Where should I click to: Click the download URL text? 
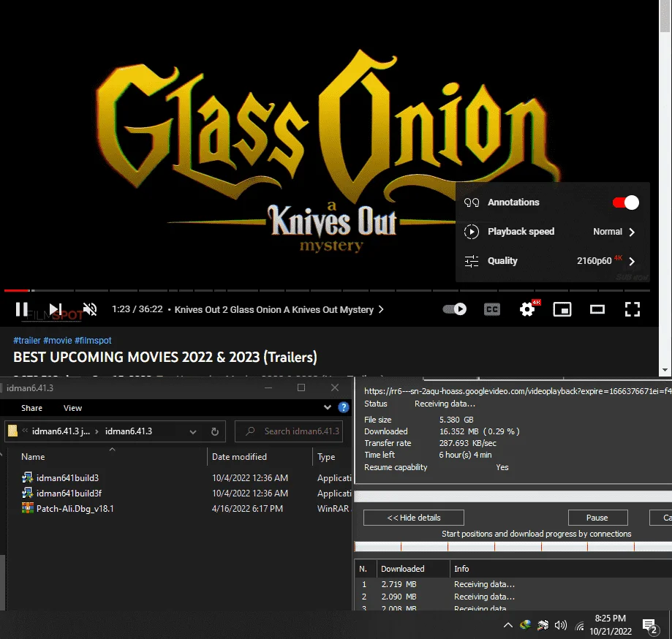pyautogui.click(x=518, y=391)
